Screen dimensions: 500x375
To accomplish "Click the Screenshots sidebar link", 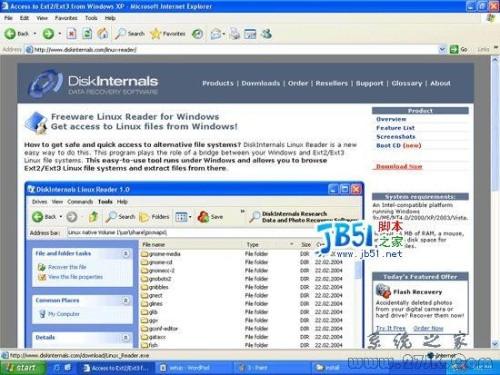I will click(x=396, y=137).
